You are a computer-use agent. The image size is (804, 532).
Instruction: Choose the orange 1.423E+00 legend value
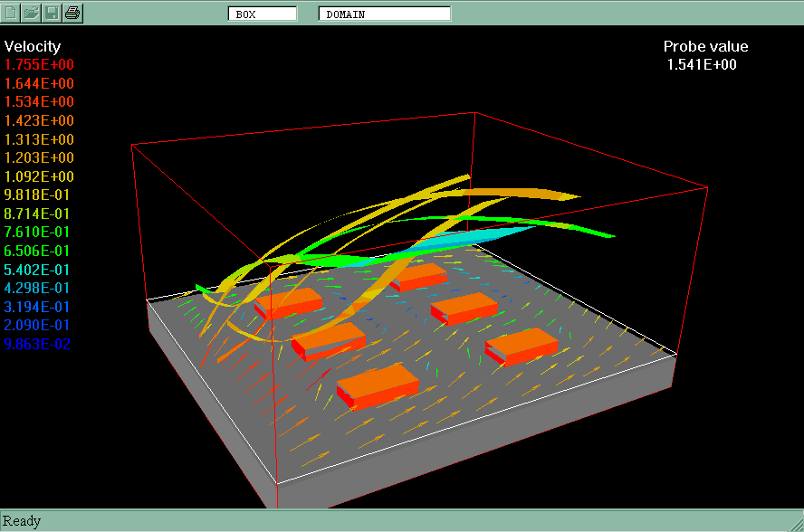coord(40,120)
